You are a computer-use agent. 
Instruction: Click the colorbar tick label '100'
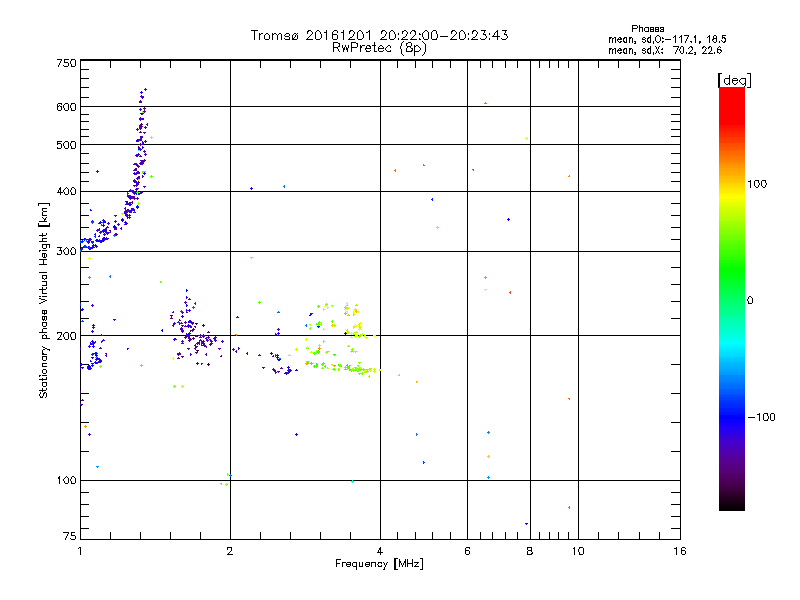(x=757, y=184)
